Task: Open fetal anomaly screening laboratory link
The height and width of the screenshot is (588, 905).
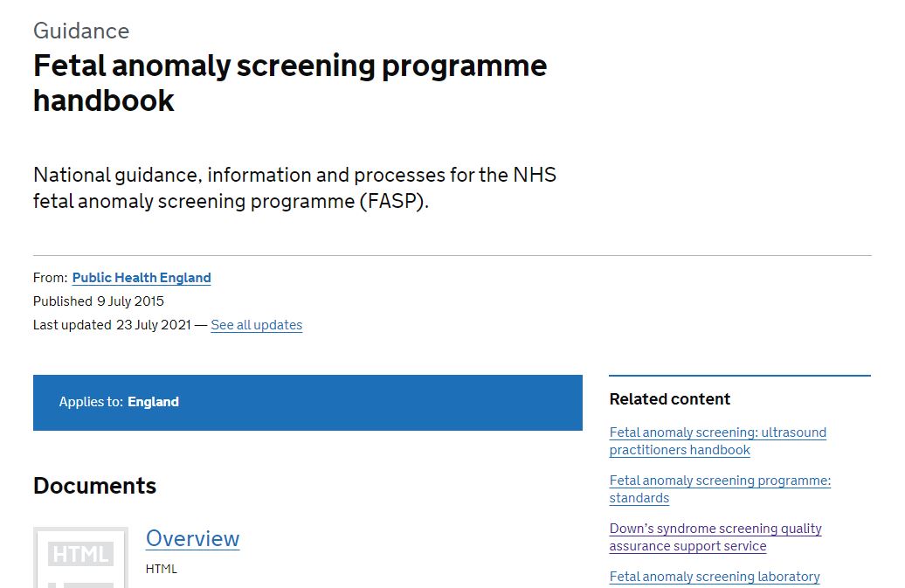Action: 714,577
